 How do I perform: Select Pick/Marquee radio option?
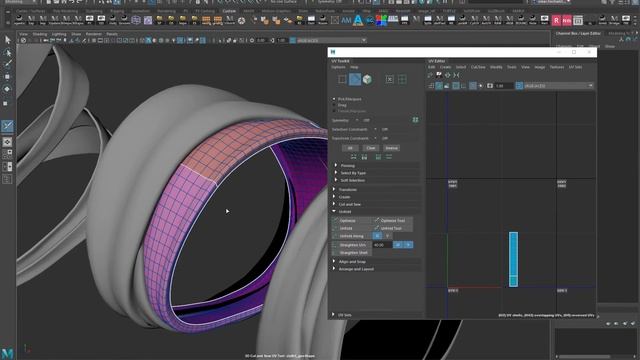[334, 99]
